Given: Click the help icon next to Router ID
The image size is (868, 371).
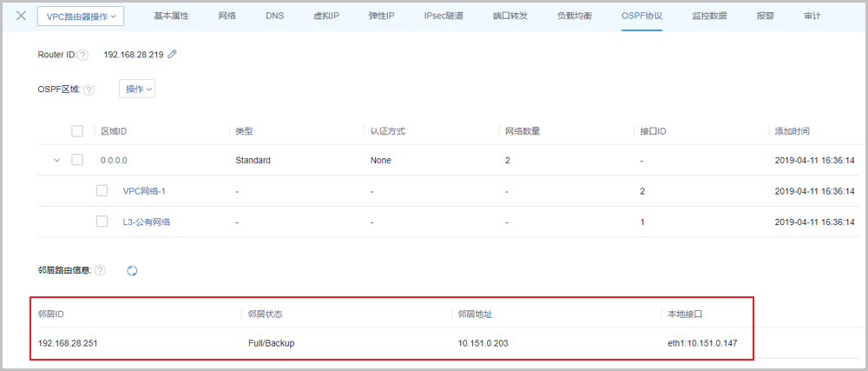Looking at the screenshot, I should point(83,55).
